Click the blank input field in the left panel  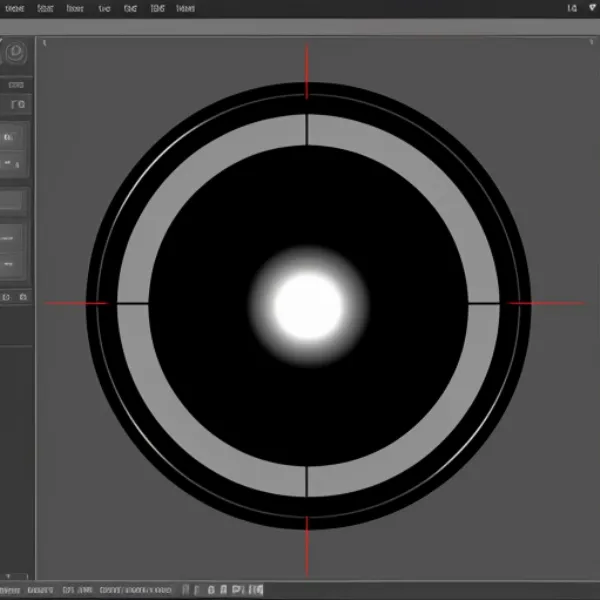(11, 201)
